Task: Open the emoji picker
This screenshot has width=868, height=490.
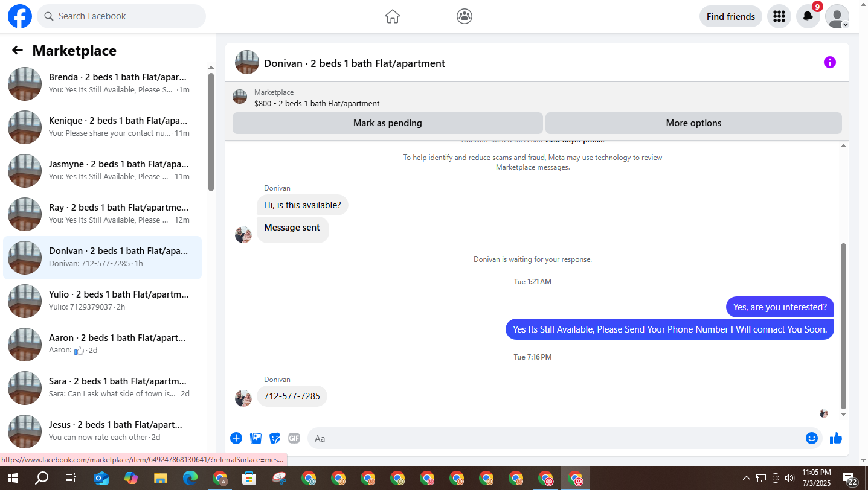Action: 812,438
